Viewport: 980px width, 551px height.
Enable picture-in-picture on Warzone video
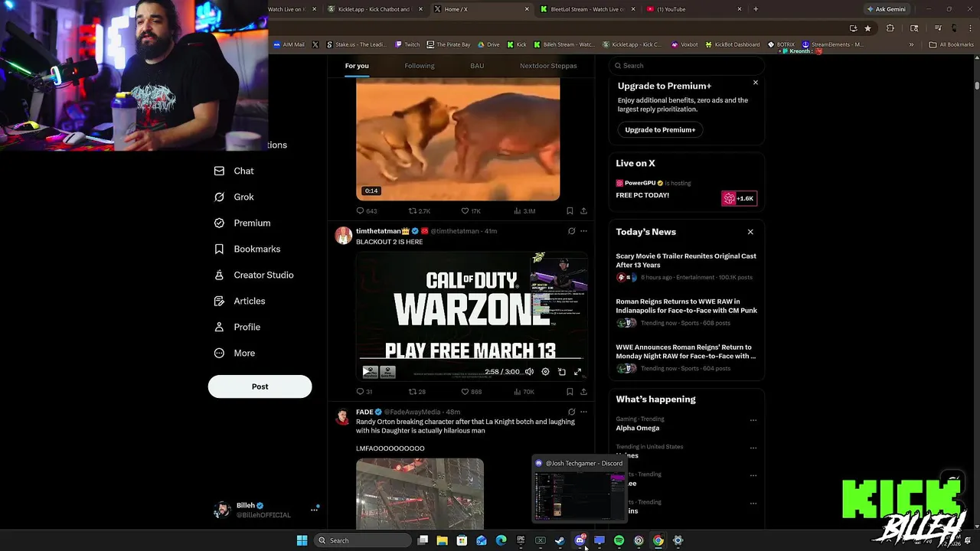[x=561, y=372]
